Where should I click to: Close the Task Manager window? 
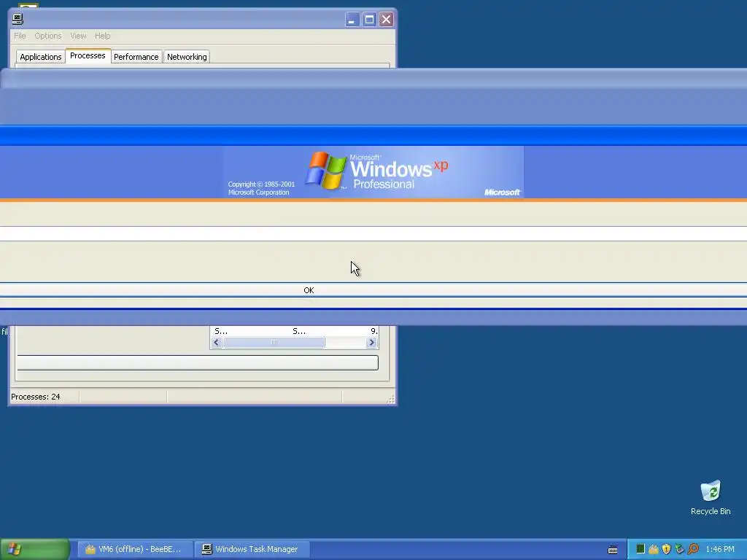pyautogui.click(x=387, y=20)
